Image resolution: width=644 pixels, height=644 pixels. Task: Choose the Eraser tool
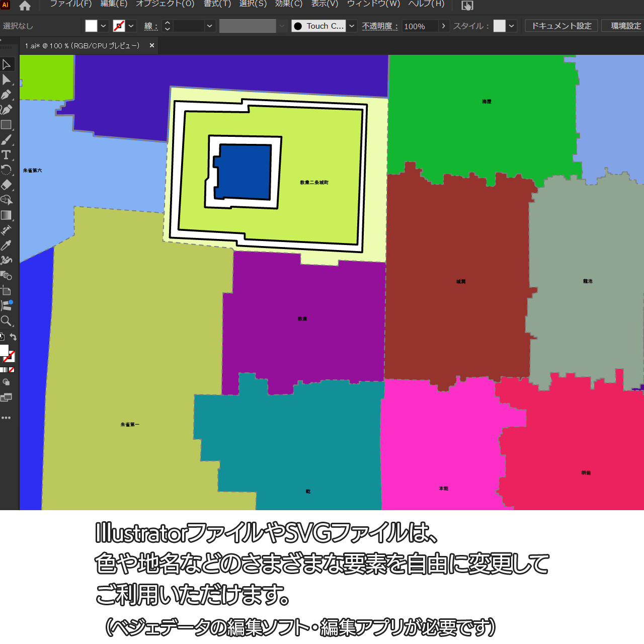pyautogui.click(x=7, y=185)
